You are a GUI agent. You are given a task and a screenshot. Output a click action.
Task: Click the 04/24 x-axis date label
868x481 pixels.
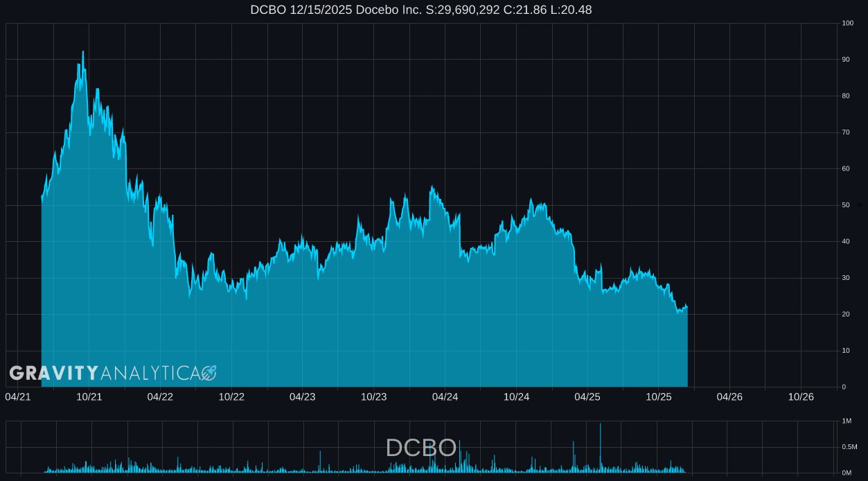[445, 397]
